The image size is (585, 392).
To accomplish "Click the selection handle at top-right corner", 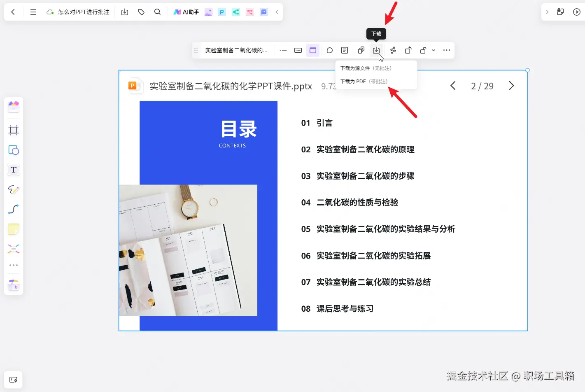I will [x=527, y=70].
